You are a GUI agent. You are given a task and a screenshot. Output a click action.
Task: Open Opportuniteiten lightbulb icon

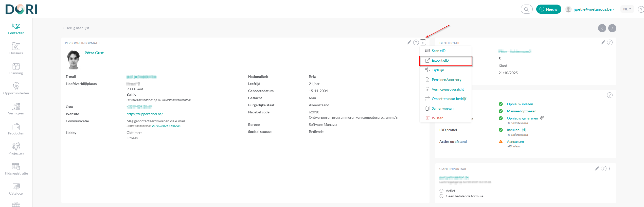coord(16,87)
